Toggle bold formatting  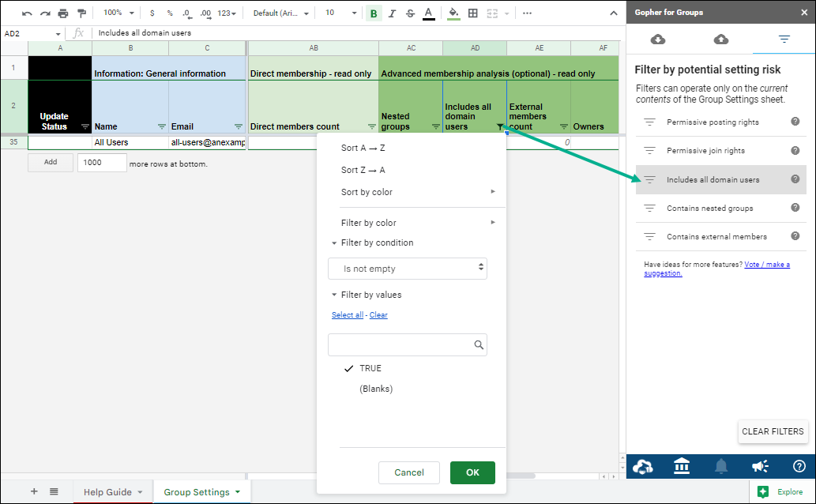pyautogui.click(x=373, y=13)
